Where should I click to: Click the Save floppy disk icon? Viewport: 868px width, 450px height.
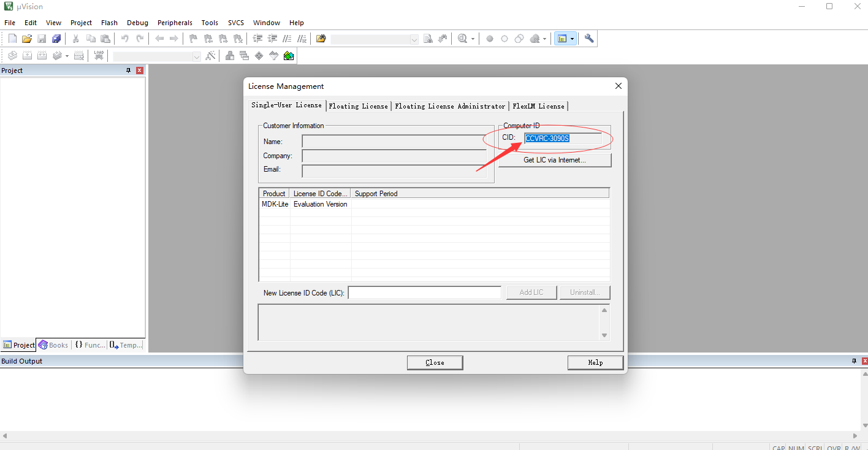coord(42,39)
